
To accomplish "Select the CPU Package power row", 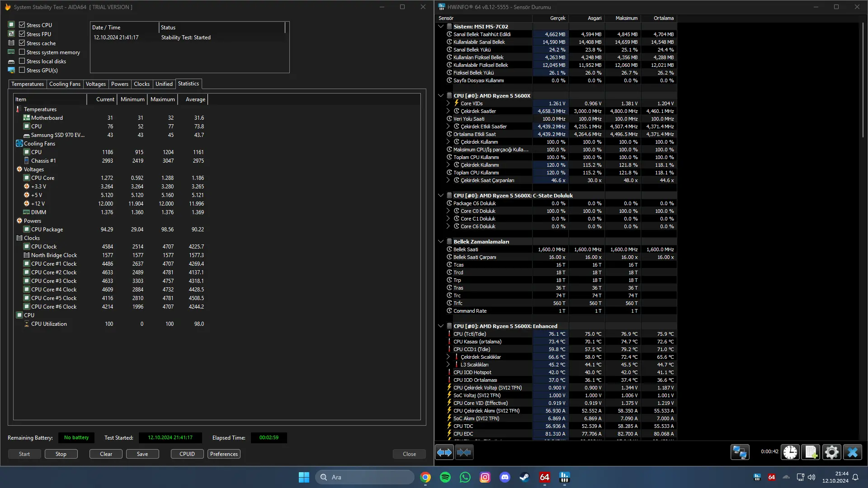I will pyautogui.click(x=110, y=230).
